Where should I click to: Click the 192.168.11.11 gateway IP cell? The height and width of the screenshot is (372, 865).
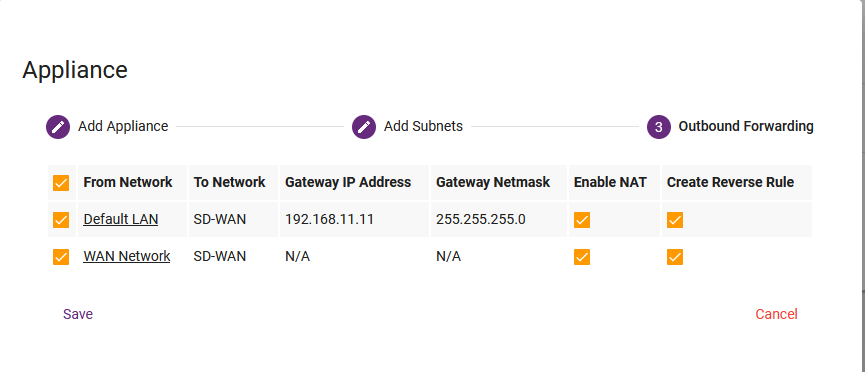[354, 220]
